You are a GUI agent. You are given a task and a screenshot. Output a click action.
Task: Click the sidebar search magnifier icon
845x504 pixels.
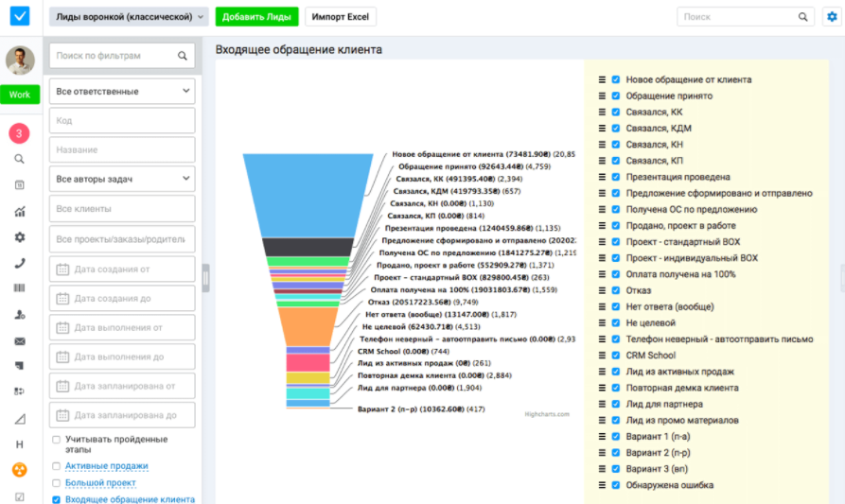click(x=20, y=159)
